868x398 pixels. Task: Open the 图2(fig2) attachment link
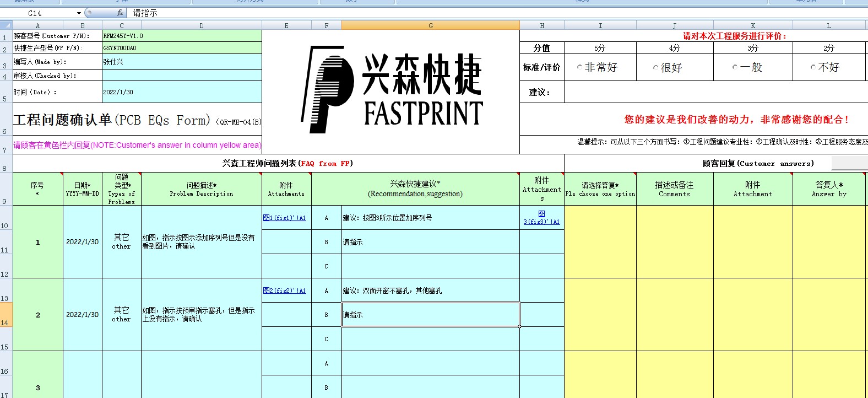[x=284, y=291]
